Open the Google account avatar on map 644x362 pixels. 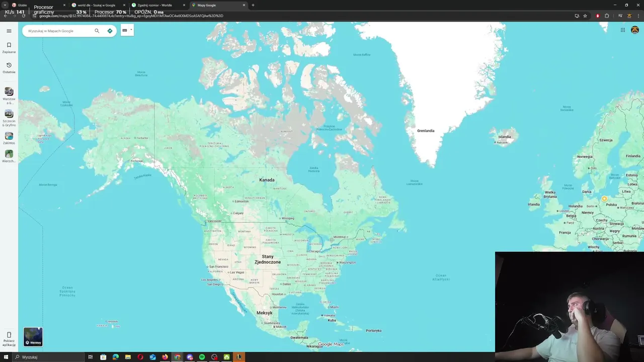click(x=635, y=30)
